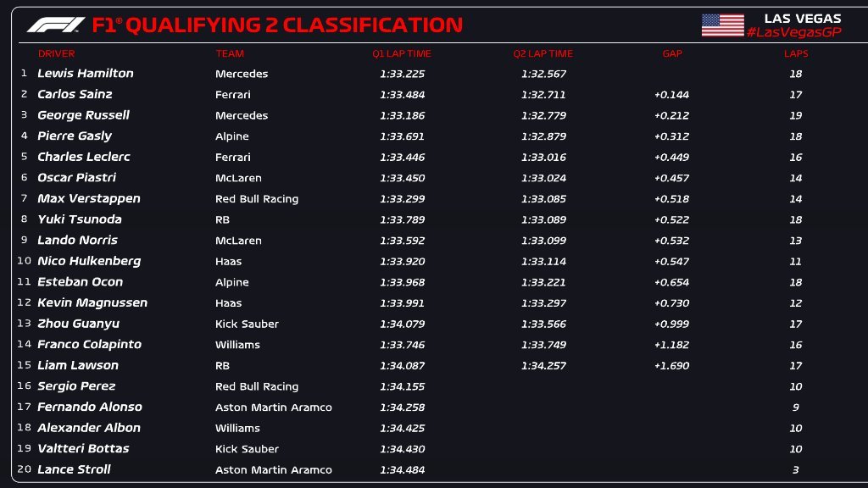Select the LAPS column header
Viewport: 868px width, 488px height.
pos(796,53)
